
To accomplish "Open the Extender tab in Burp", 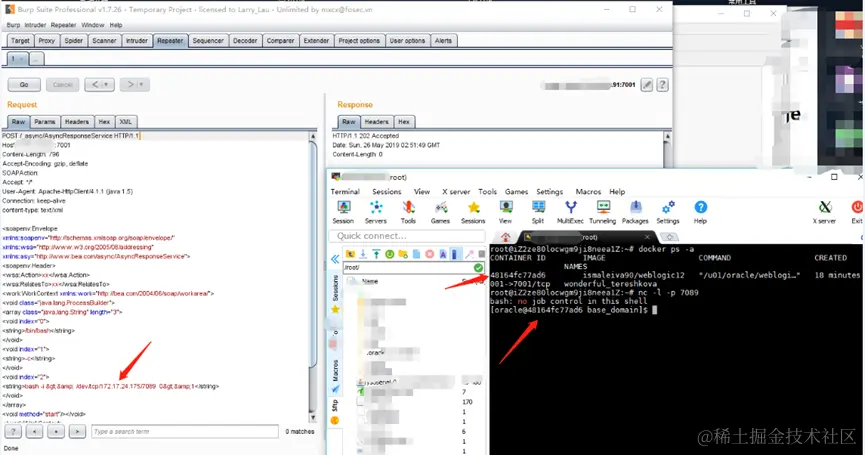I will coord(316,41).
